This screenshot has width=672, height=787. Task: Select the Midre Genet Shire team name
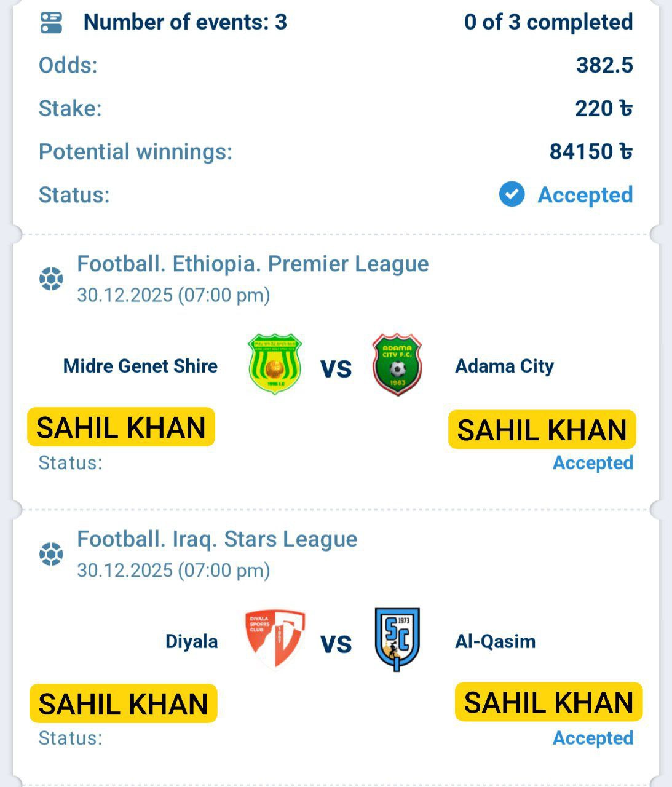click(140, 366)
